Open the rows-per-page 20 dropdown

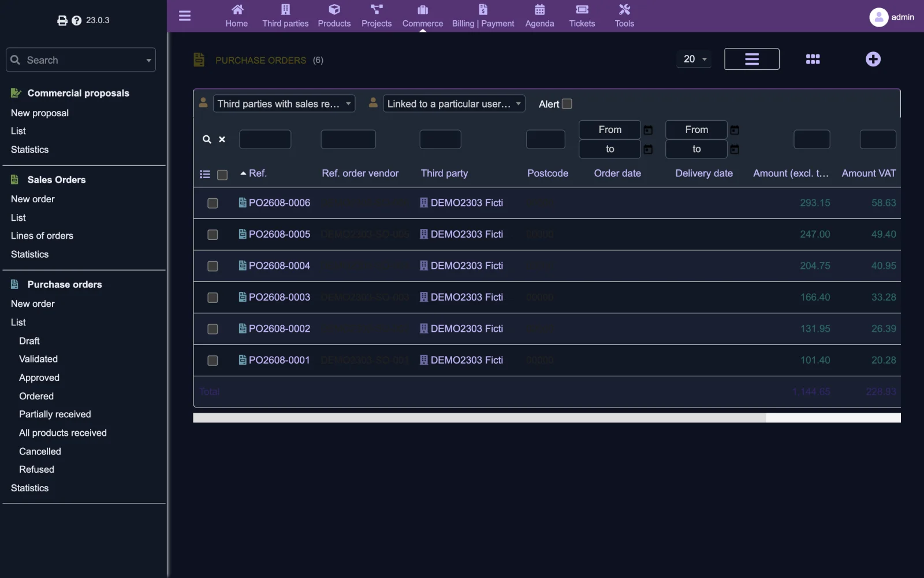tap(694, 59)
